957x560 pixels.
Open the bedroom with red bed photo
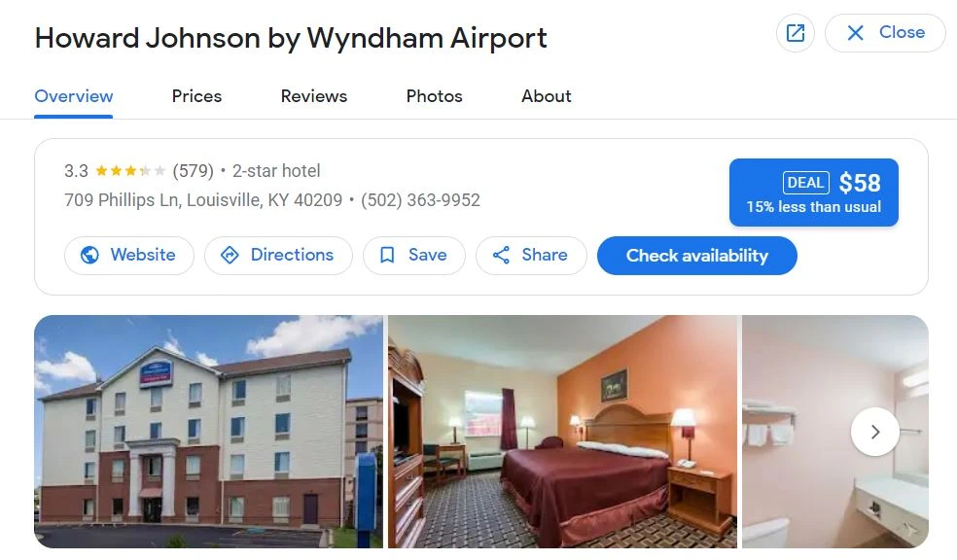[563, 432]
